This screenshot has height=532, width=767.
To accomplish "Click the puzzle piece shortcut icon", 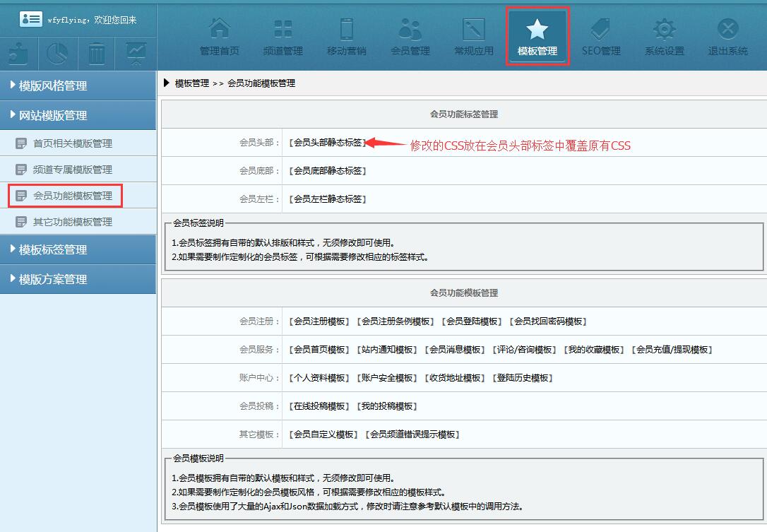I will pos(19,54).
